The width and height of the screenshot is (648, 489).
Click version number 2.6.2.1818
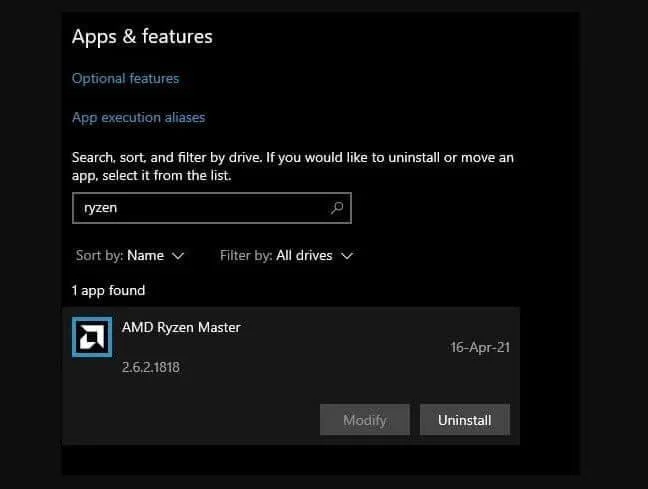tap(151, 367)
